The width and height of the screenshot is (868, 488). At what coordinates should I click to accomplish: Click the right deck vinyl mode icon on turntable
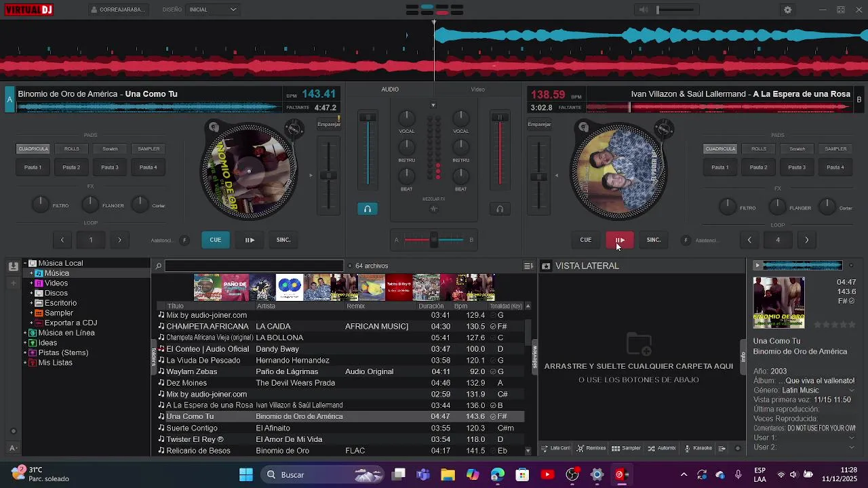coord(583,127)
